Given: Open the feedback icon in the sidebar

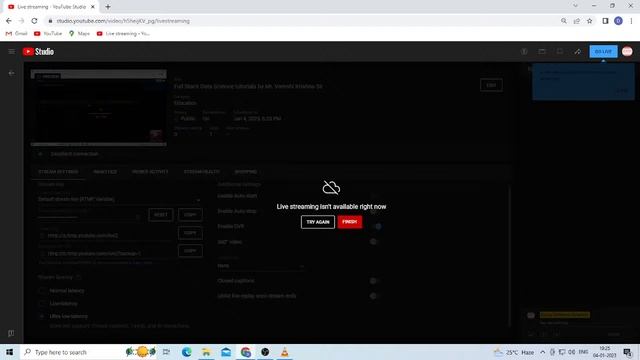Looking at the screenshot, I should [11, 333].
